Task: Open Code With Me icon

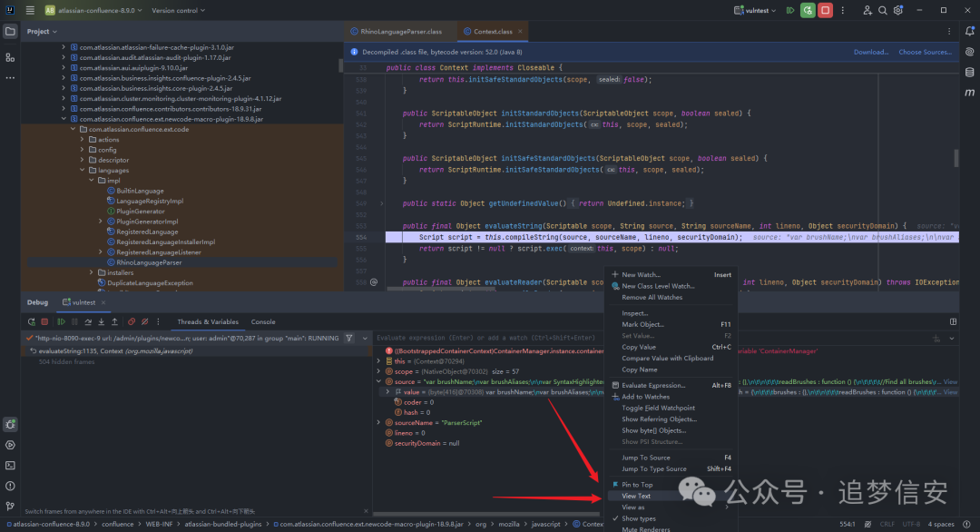Action: [x=867, y=10]
